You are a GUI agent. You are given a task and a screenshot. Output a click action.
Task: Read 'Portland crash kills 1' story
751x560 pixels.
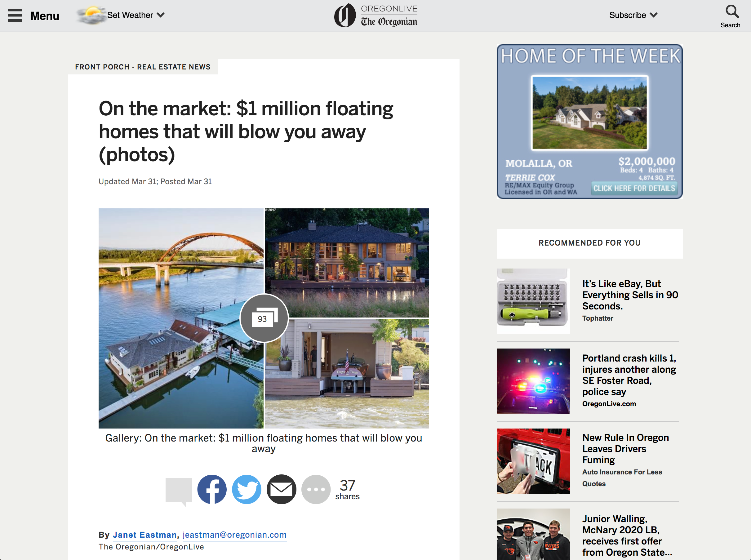click(629, 375)
